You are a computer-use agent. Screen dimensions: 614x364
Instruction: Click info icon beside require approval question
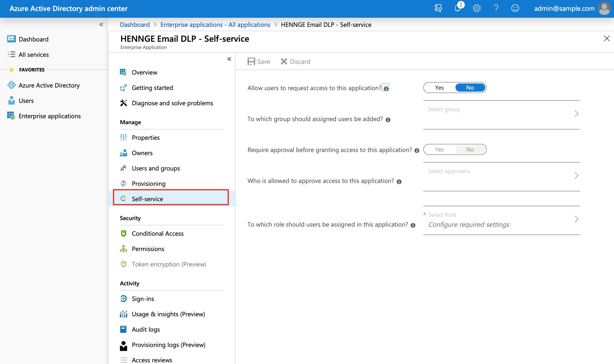[417, 151]
